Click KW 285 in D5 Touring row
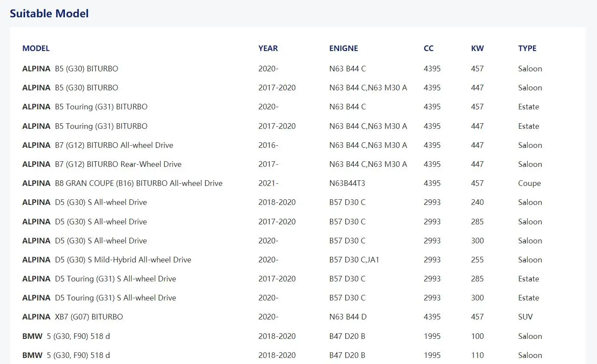This screenshot has height=364, width=597. click(x=478, y=279)
